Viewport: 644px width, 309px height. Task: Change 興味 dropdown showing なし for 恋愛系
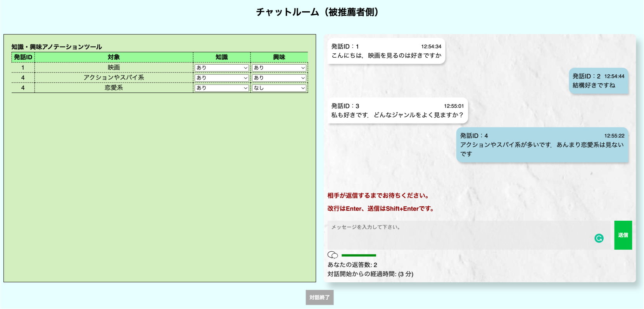tap(279, 88)
